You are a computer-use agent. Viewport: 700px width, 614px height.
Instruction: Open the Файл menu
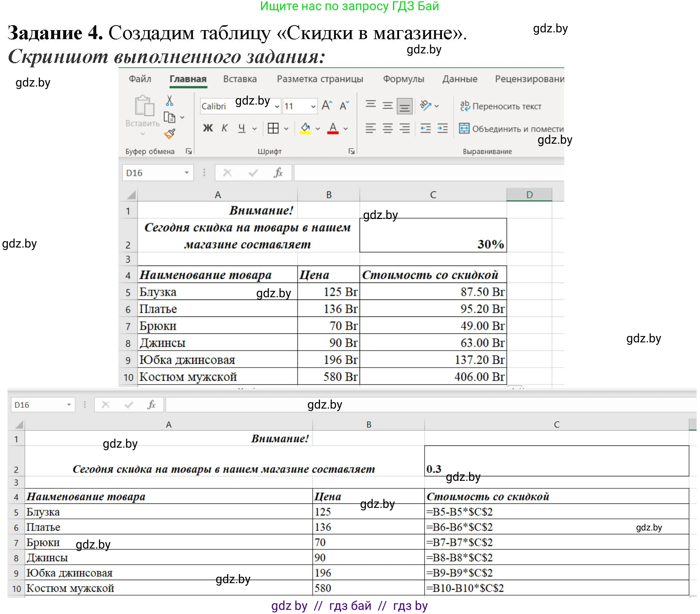[140, 79]
